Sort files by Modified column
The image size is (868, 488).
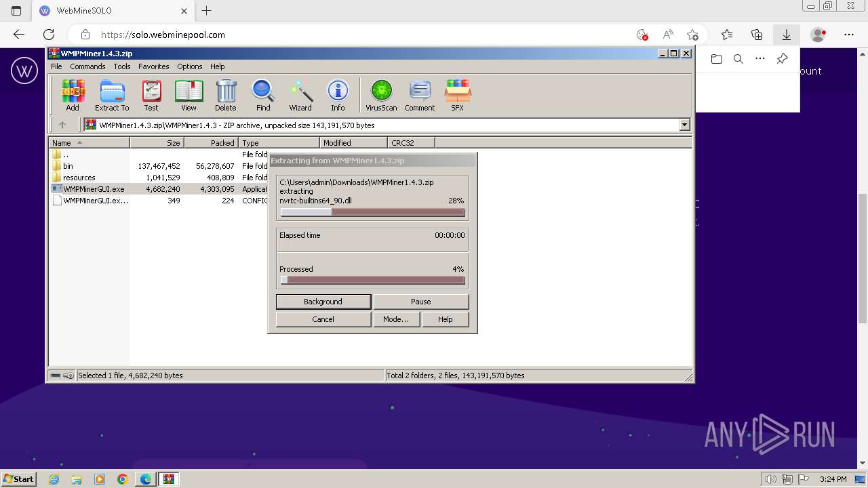click(353, 142)
